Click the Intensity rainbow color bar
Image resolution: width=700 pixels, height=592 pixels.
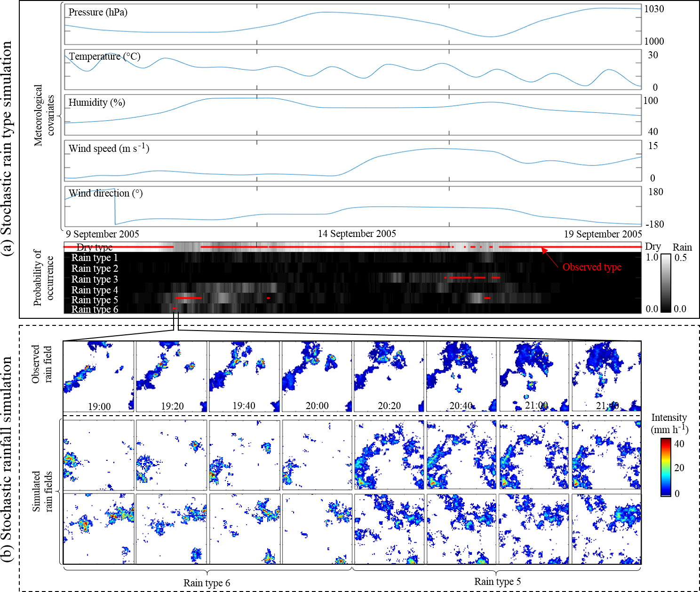click(x=666, y=467)
